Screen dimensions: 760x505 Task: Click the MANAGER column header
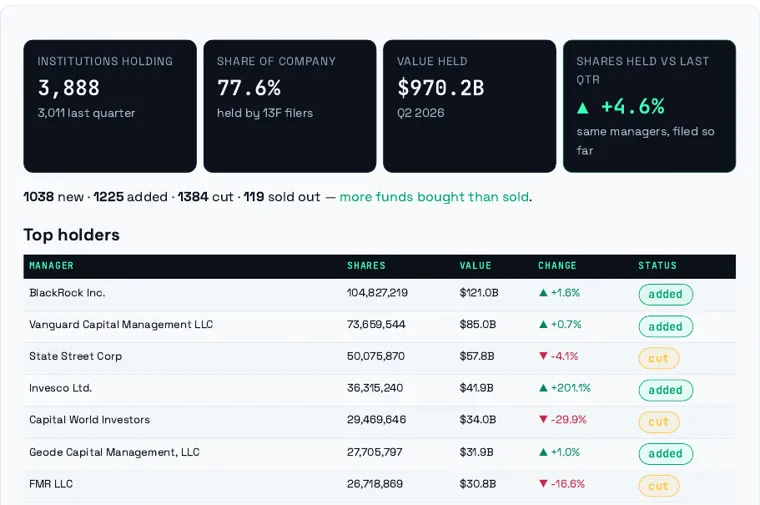tap(51, 266)
